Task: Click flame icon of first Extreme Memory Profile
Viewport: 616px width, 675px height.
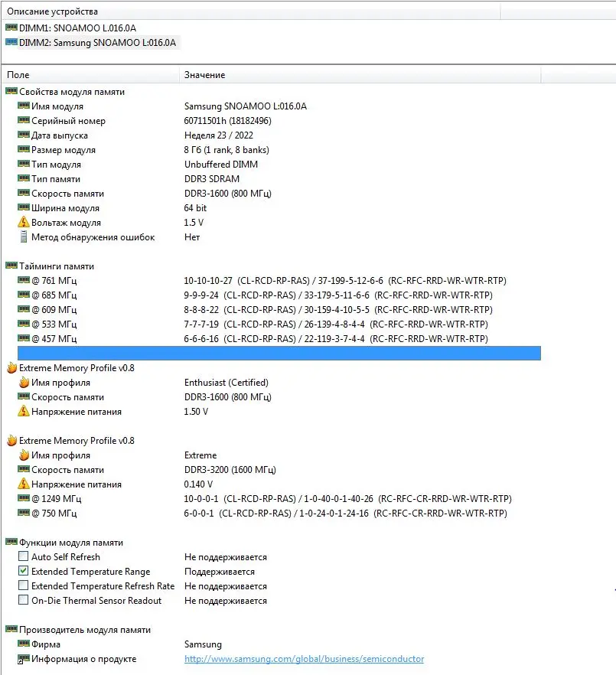Action: (x=11, y=367)
